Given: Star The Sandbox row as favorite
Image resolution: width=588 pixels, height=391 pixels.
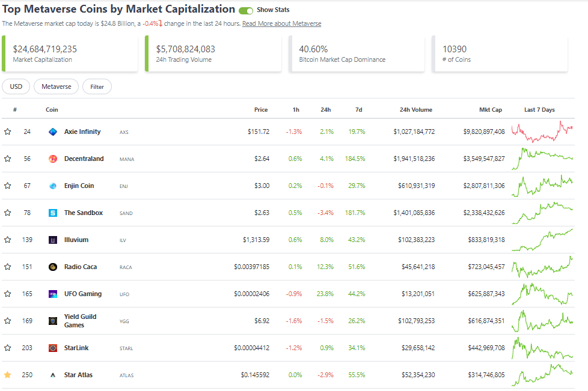Looking at the screenshot, I should 7,213.
